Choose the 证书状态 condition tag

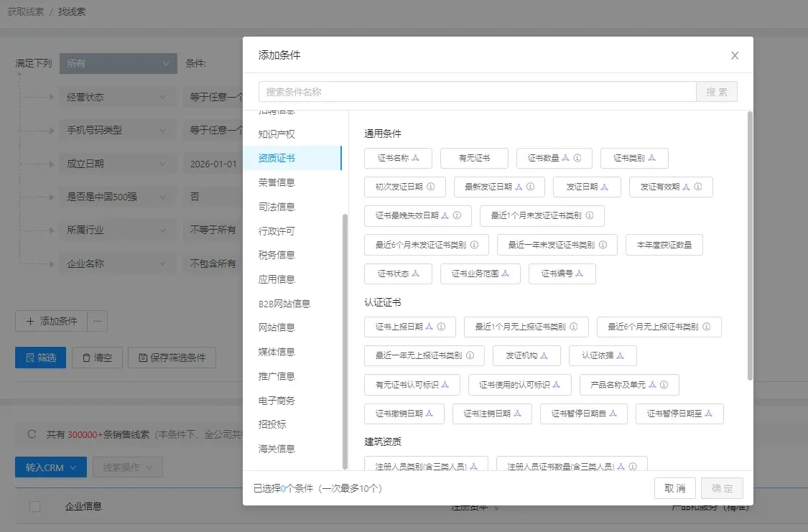click(x=398, y=274)
